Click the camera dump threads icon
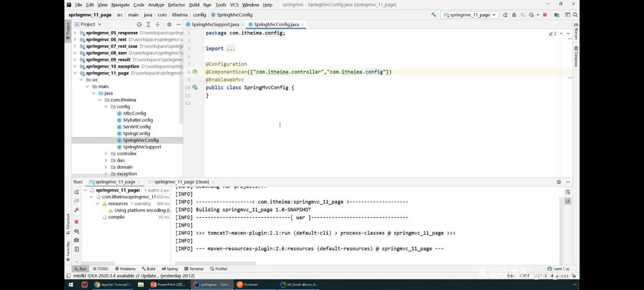The width and height of the screenshot is (644, 290). pyautogui.click(x=76, y=240)
